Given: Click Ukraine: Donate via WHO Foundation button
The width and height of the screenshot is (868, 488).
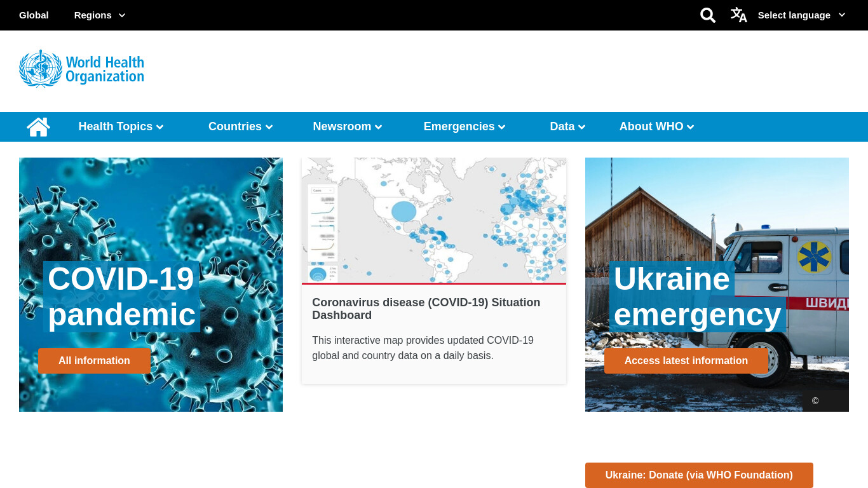Looking at the screenshot, I should click(x=699, y=475).
